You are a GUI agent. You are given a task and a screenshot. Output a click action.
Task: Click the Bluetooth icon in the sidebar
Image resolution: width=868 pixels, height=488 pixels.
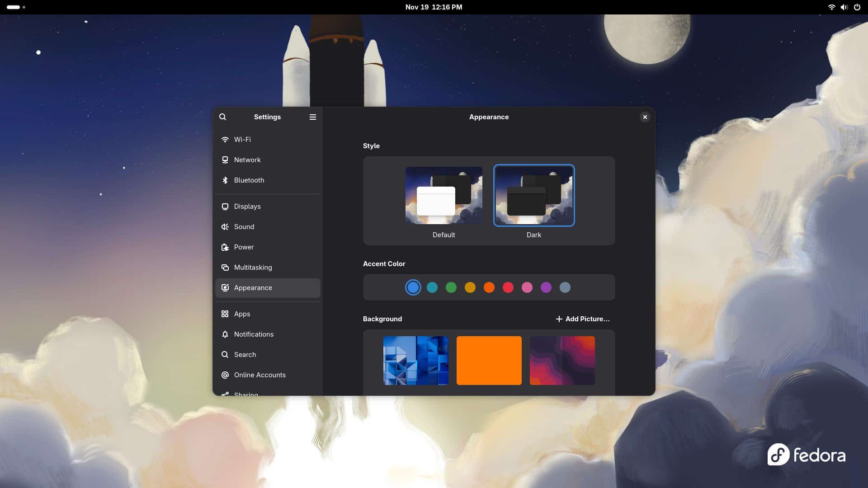(x=225, y=180)
